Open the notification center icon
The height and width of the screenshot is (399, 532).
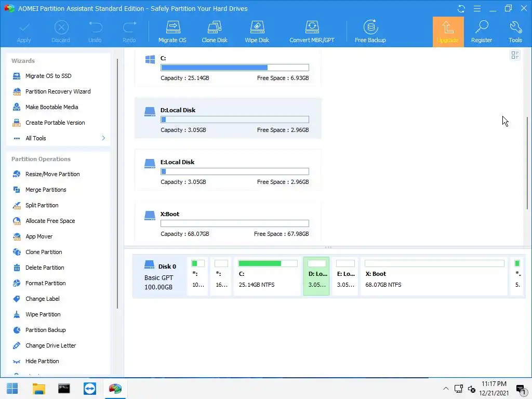click(521, 389)
